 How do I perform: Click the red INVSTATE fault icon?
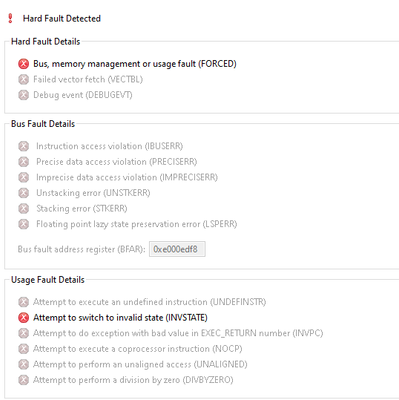pyautogui.click(x=23, y=318)
